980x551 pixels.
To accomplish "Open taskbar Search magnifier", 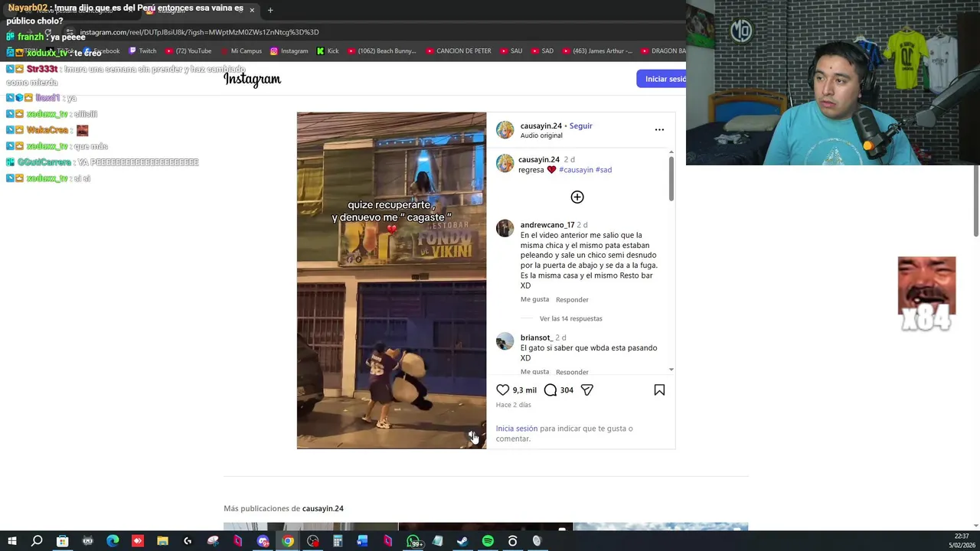I will 37,541.
